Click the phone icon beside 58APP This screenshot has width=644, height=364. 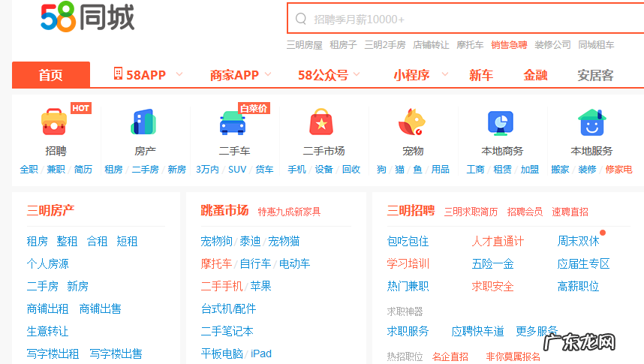pyautogui.click(x=119, y=74)
